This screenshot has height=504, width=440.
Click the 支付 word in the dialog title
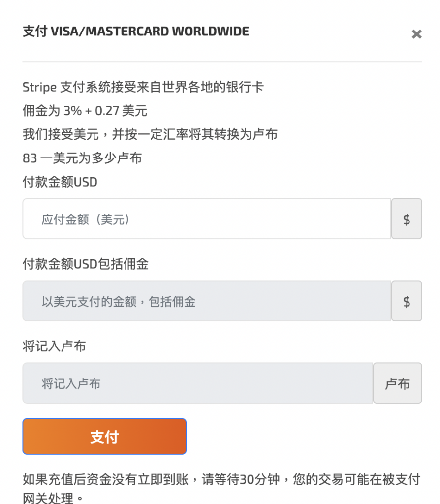click(x=35, y=31)
